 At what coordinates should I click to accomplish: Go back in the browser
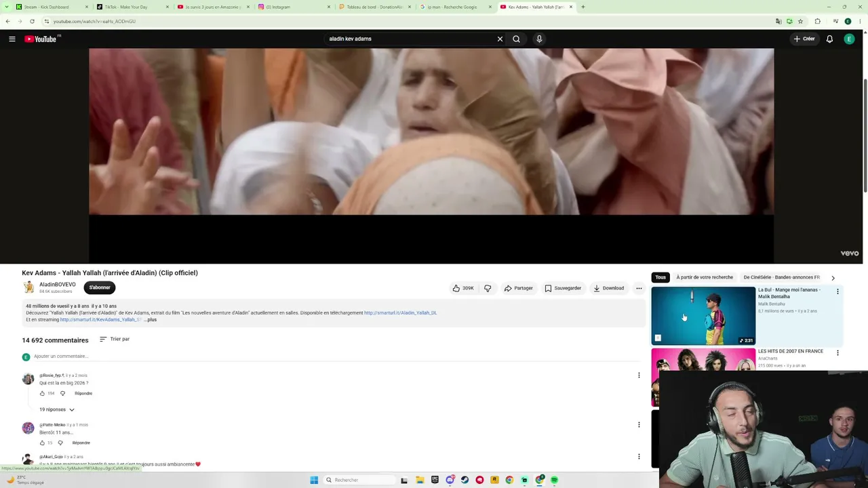(7, 21)
